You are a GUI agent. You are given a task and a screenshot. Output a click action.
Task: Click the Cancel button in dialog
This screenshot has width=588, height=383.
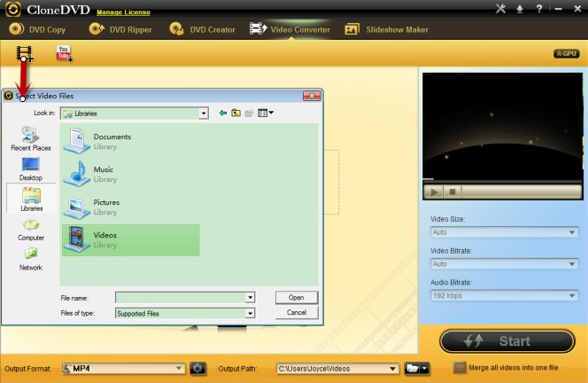(297, 312)
